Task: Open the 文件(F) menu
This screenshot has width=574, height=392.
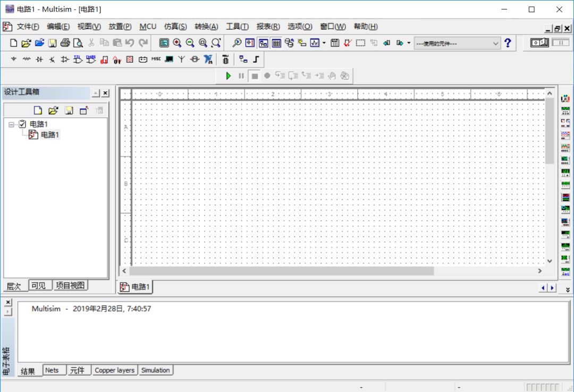Action: click(x=28, y=27)
